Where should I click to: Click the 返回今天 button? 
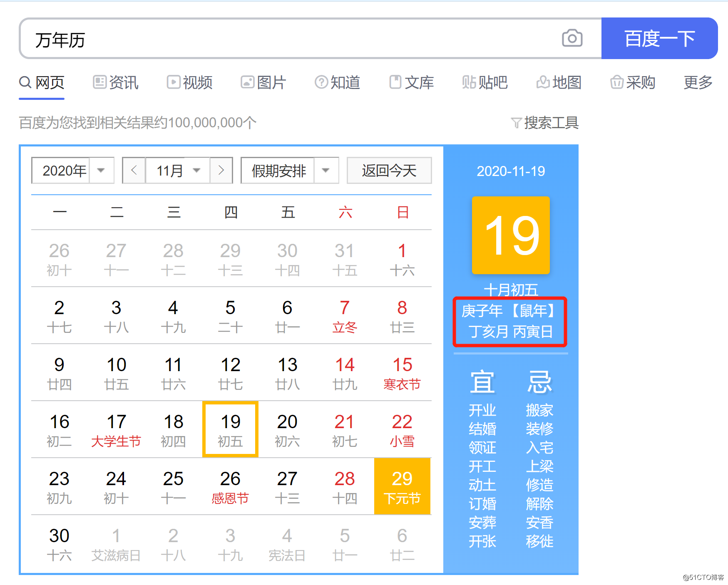click(x=389, y=170)
